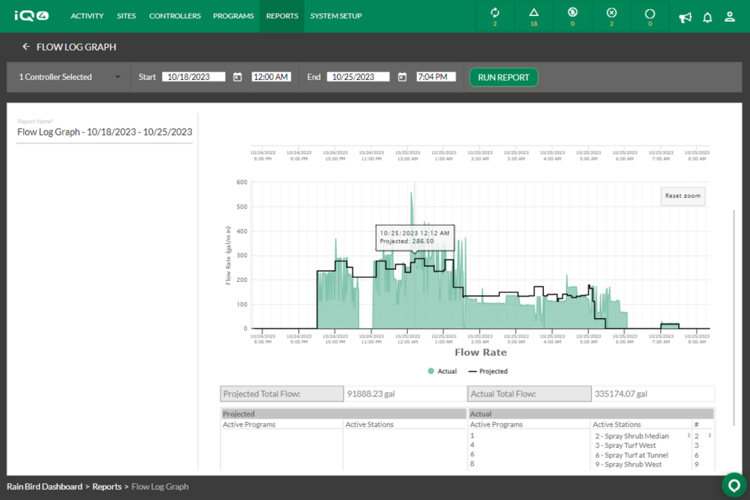This screenshot has height=500, width=750.
Task: Click the Start time field 12:00 AM
Action: 271,77
